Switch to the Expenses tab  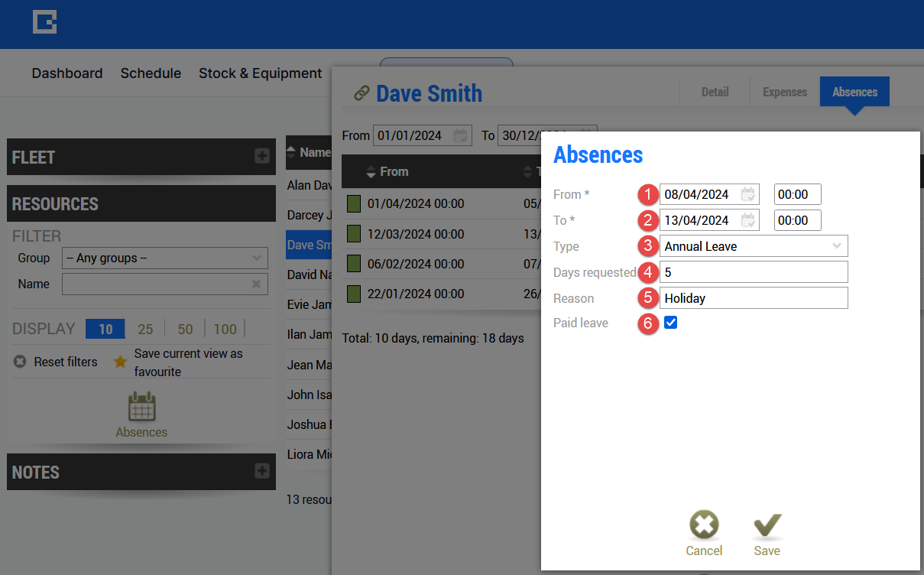[x=785, y=92]
